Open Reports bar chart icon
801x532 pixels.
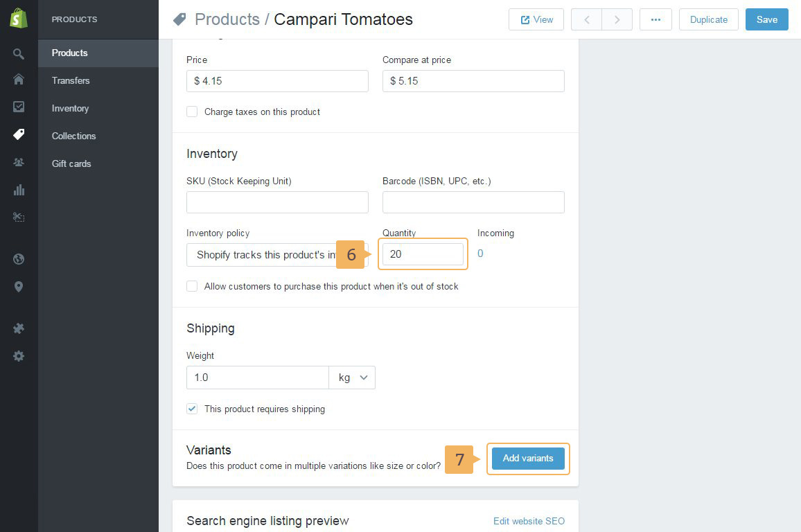point(19,190)
